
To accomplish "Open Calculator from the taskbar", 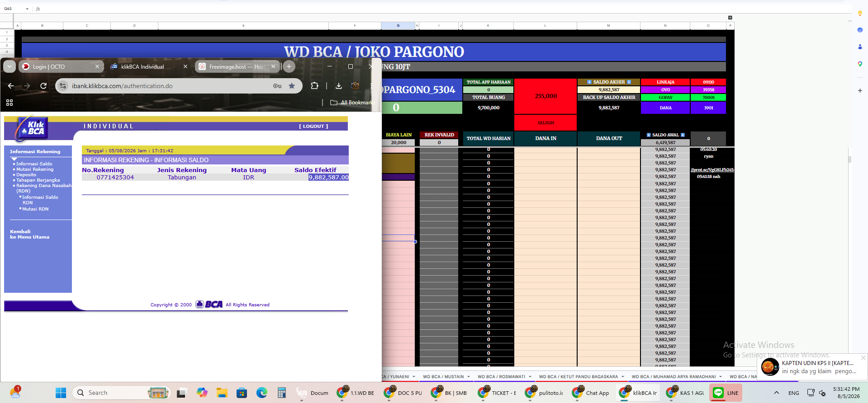I will pos(282,393).
